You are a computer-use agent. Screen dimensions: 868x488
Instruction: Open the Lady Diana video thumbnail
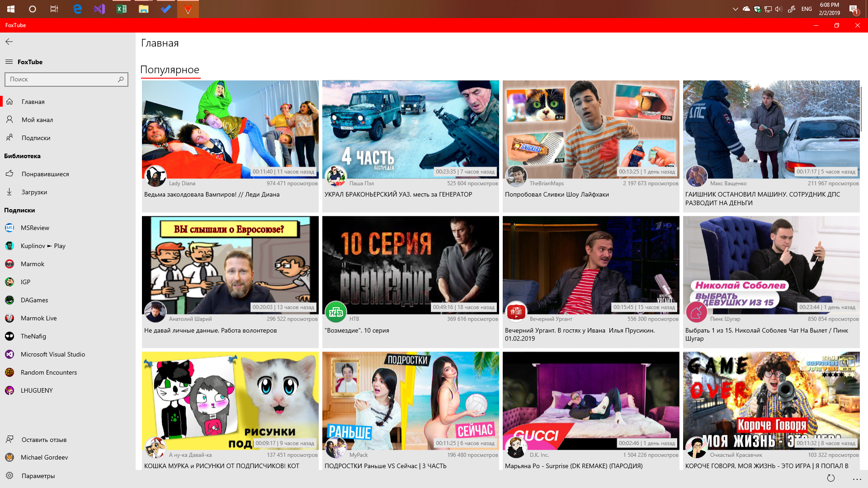(230, 129)
